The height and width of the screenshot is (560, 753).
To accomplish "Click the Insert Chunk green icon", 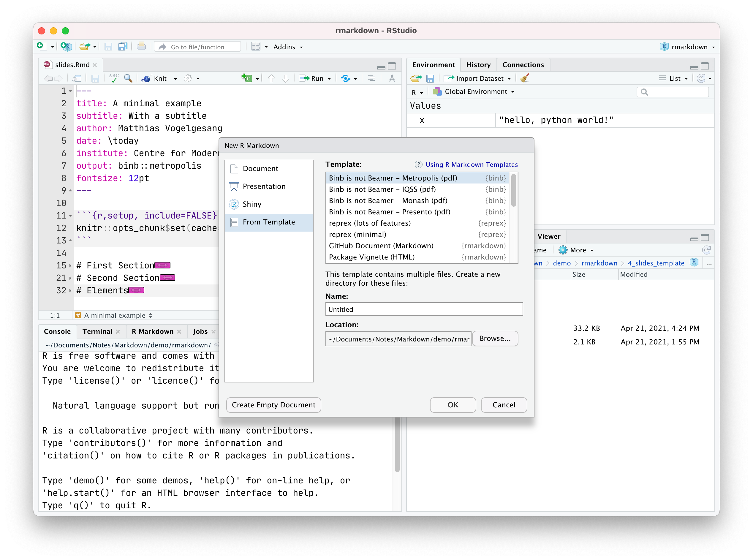I will [x=247, y=78].
